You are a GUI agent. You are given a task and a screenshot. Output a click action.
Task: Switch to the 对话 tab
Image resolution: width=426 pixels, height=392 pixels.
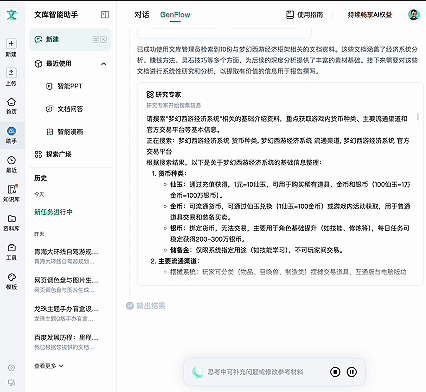tap(142, 15)
